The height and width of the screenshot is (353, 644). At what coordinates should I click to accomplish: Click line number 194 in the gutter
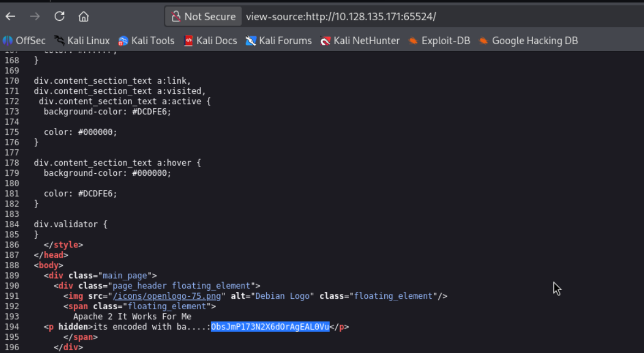click(x=12, y=327)
